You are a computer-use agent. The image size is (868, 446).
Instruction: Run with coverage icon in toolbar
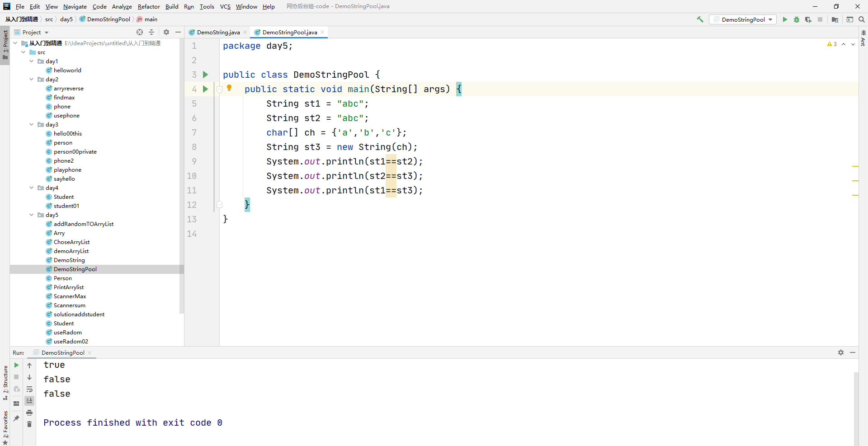(808, 19)
